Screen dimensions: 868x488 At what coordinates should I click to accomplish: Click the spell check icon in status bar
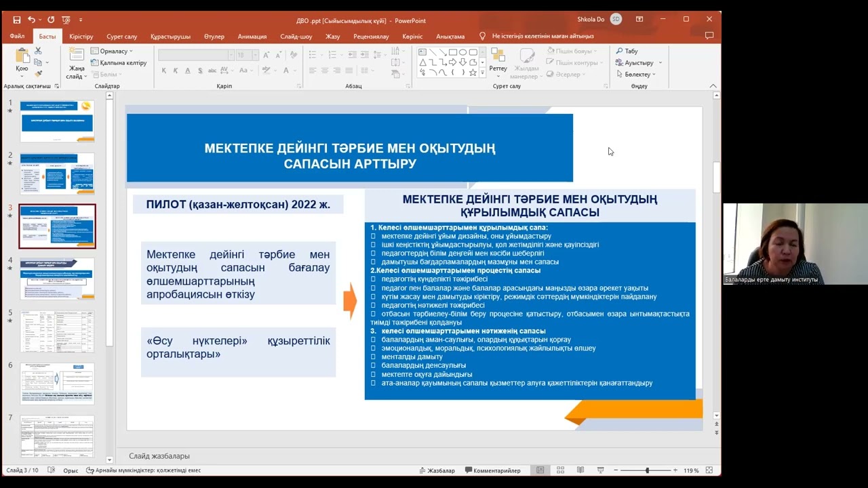tap(52, 470)
